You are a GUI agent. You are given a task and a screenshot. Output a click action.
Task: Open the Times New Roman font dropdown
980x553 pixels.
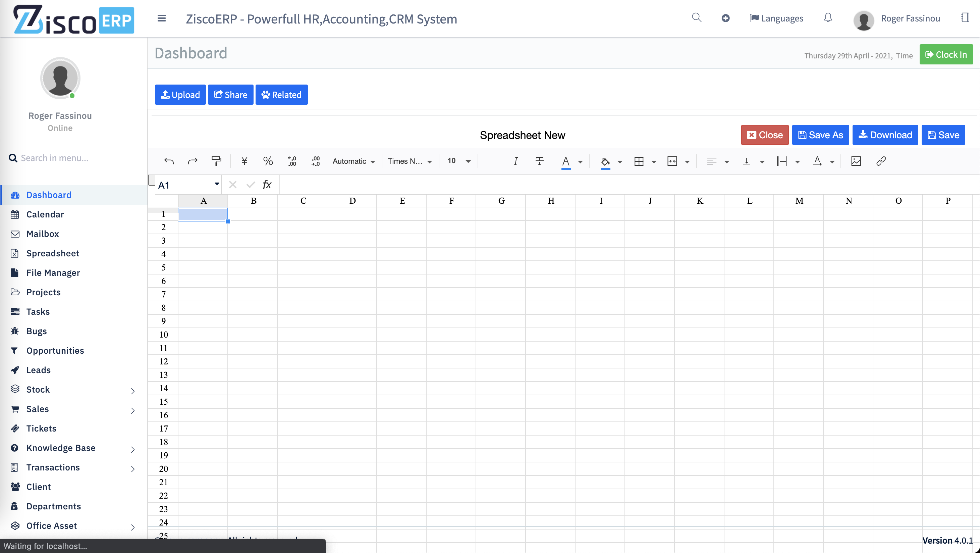(410, 161)
